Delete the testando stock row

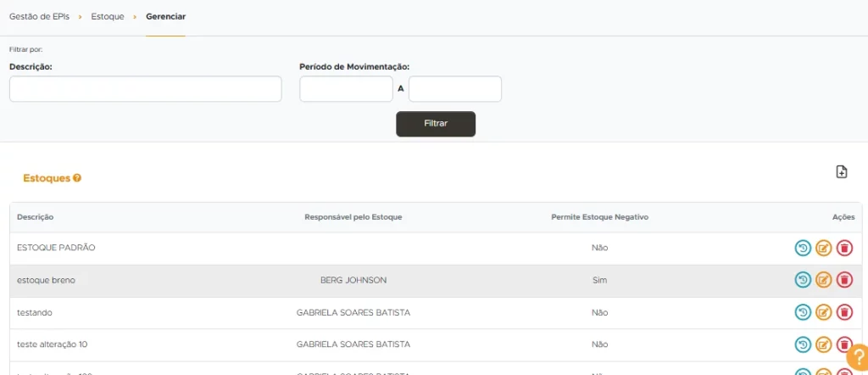(844, 312)
